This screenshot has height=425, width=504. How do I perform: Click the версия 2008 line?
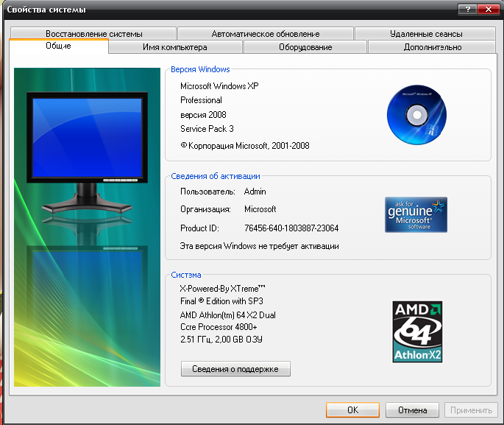(203, 115)
